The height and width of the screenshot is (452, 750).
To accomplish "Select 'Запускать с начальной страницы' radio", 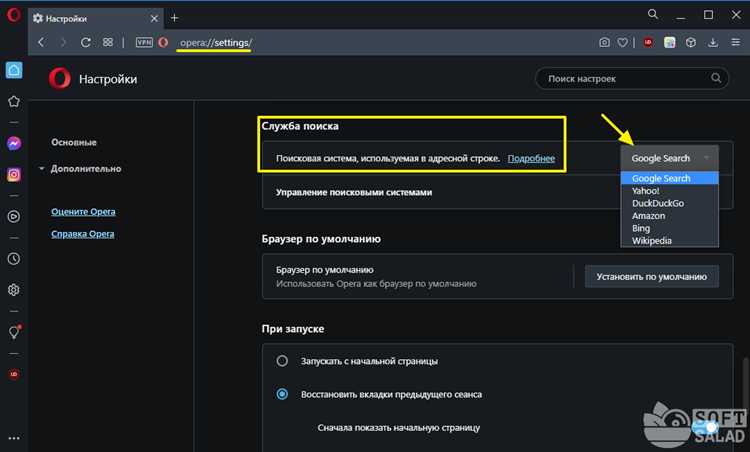I will 282,361.
